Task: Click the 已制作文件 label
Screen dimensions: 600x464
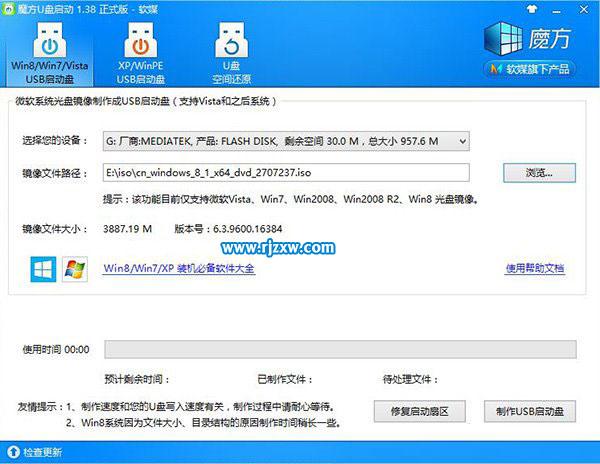Action: tap(285, 379)
